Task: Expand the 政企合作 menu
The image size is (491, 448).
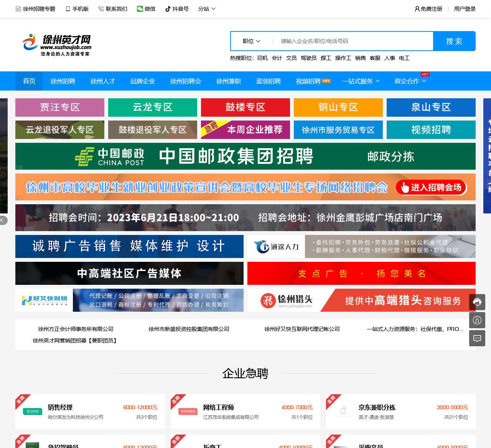Action: (x=410, y=81)
